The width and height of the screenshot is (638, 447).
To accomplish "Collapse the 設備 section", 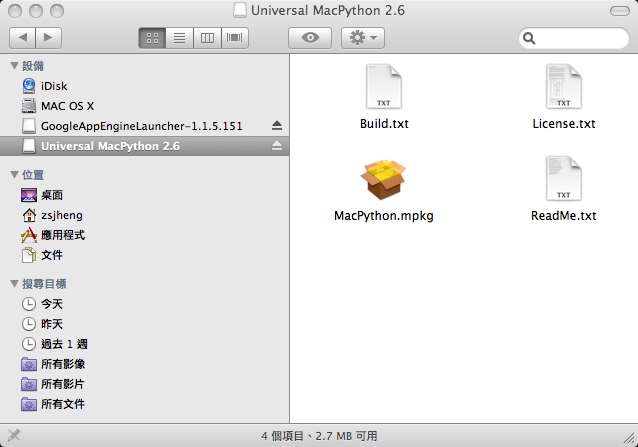I will [15, 65].
